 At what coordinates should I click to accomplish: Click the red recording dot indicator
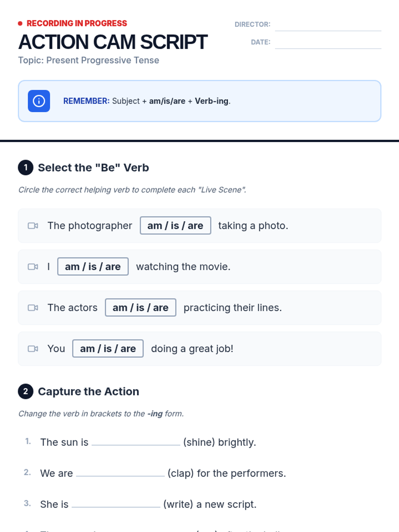point(20,23)
